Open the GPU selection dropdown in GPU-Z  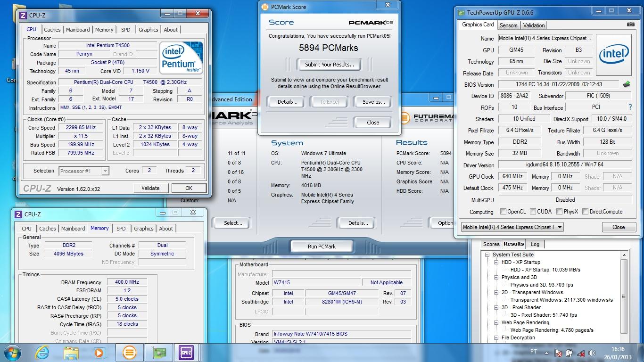pos(512,227)
